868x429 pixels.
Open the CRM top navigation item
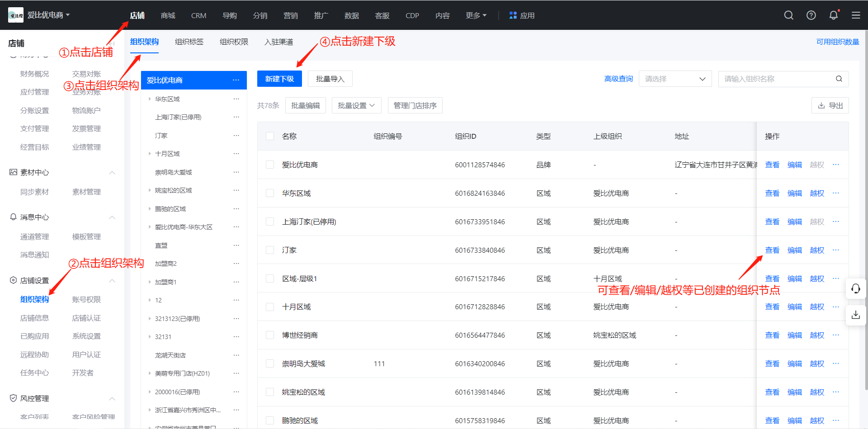198,15
